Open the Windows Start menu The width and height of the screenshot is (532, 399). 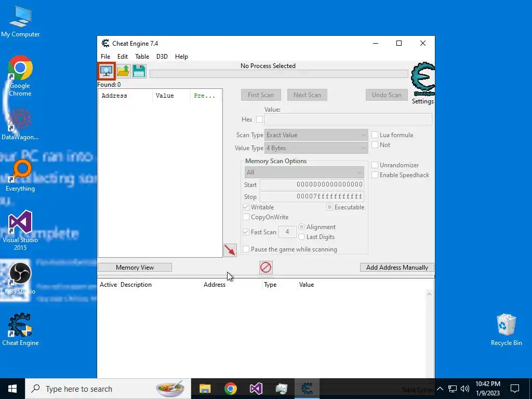[x=12, y=389]
